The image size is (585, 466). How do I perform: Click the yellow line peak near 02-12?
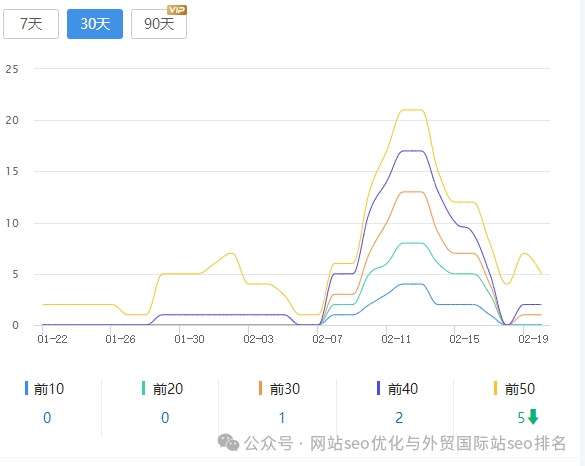[x=412, y=110]
